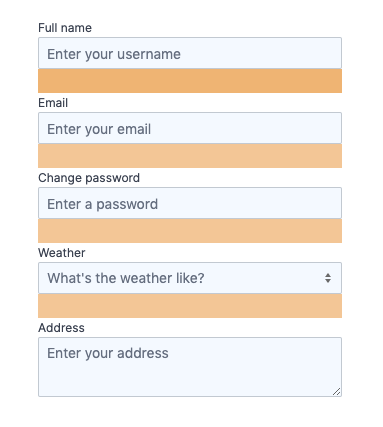Focus the "Enter your email" input field
The height and width of the screenshot is (427, 383).
click(190, 128)
